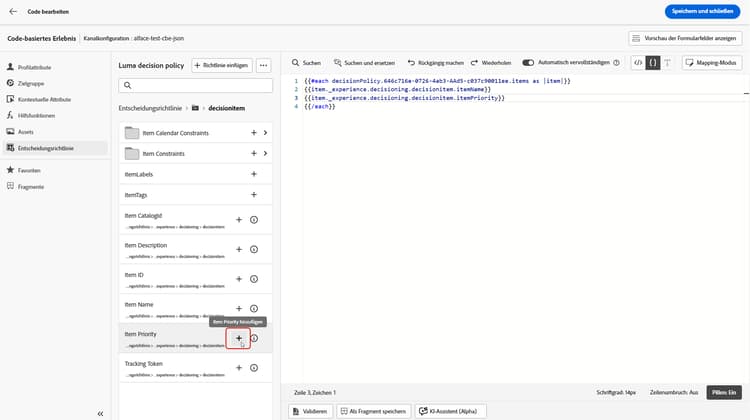Expand Item Constraints folder chevron
The width and height of the screenshot is (750, 420).
(x=265, y=154)
